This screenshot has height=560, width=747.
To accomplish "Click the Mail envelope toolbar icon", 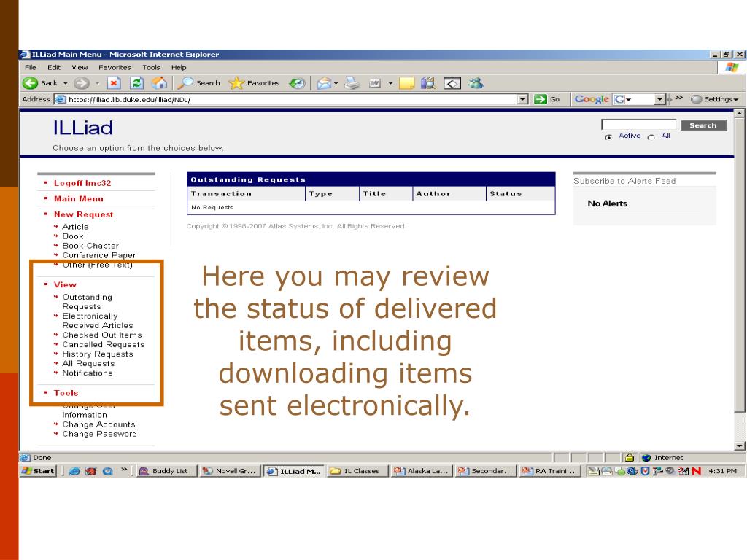I will point(323,83).
